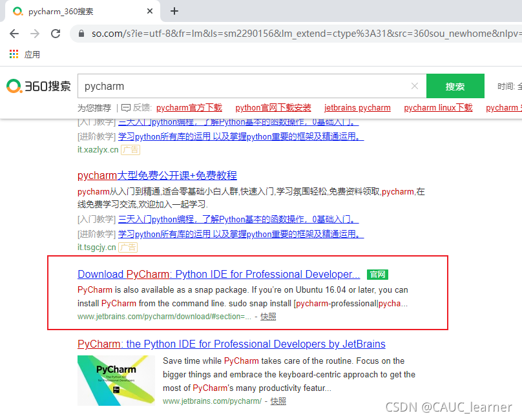This screenshot has width=522, height=420.
Task: Click the 360搜索 logo
Action: click(39, 87)
